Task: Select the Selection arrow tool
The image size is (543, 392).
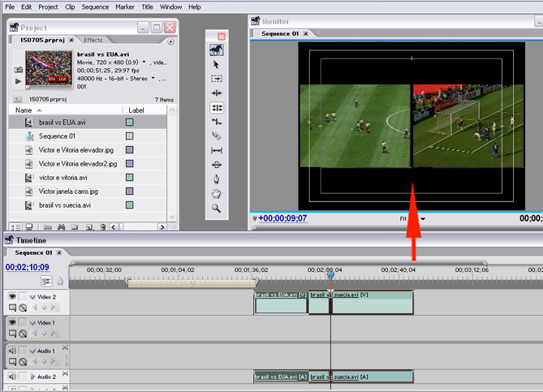Action: (x=217, y=64)
